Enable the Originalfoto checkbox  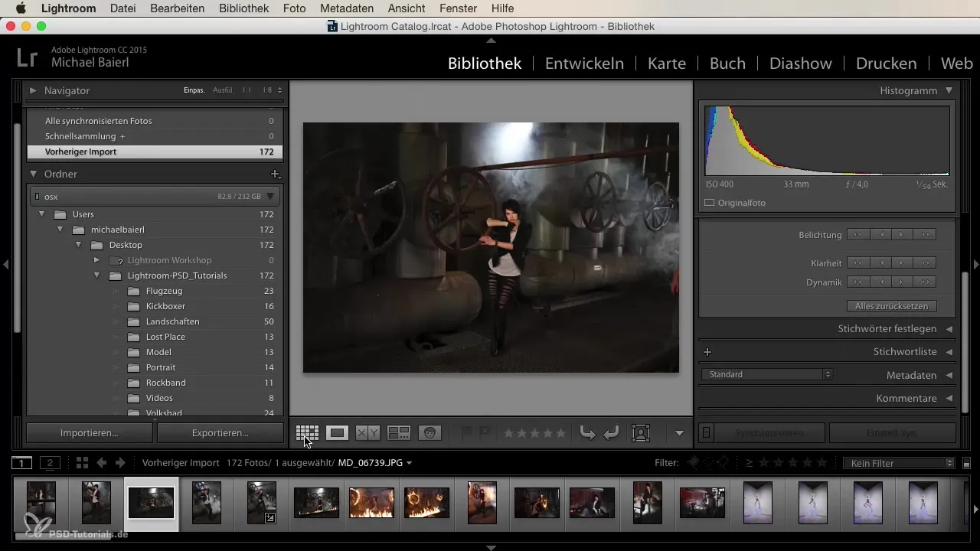pyautogui.click(x=709, y=203)
